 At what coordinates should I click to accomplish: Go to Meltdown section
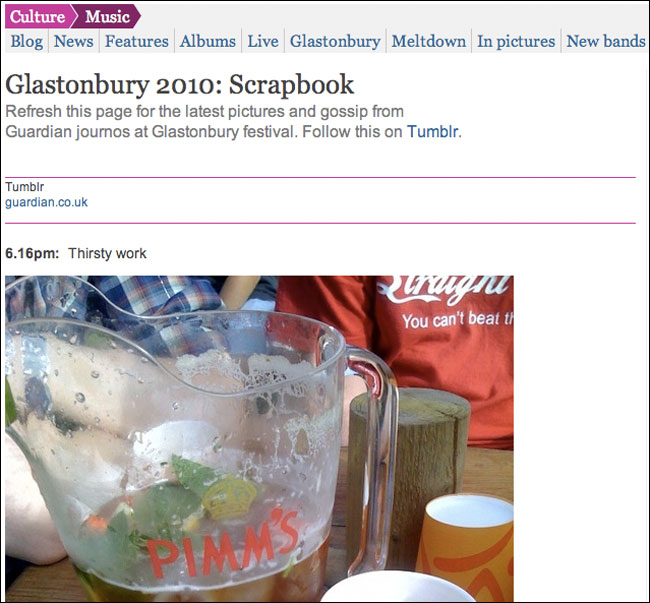pos(429,41)
